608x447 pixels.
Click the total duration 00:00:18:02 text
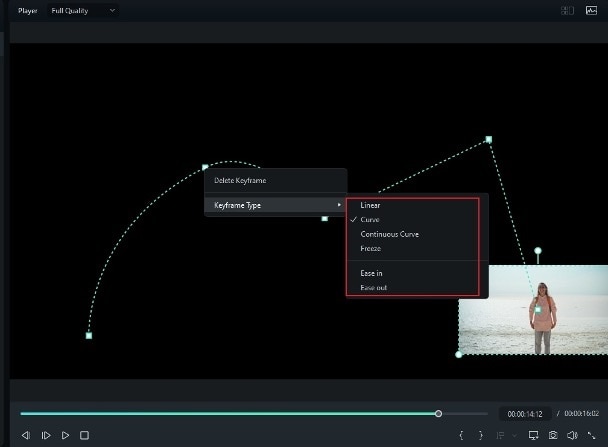tap(582, 414)
